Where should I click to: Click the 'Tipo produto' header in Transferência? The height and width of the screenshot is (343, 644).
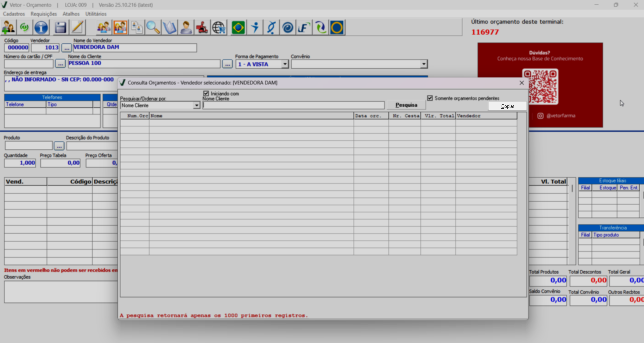[616, 235]
